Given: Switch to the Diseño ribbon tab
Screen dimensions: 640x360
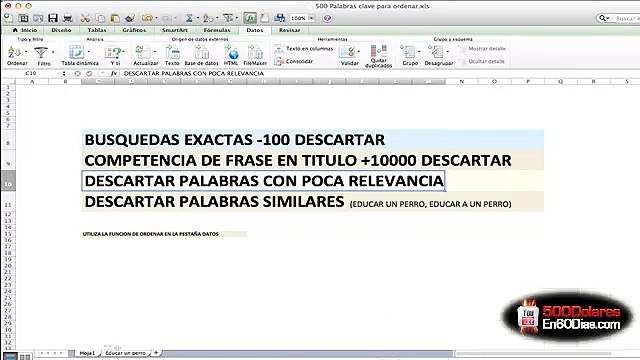Looking at the screenshot, I should (61, 30).
